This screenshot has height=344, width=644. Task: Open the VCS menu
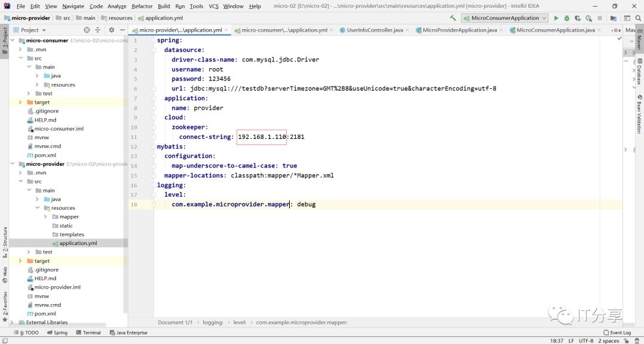coord(213,6)
